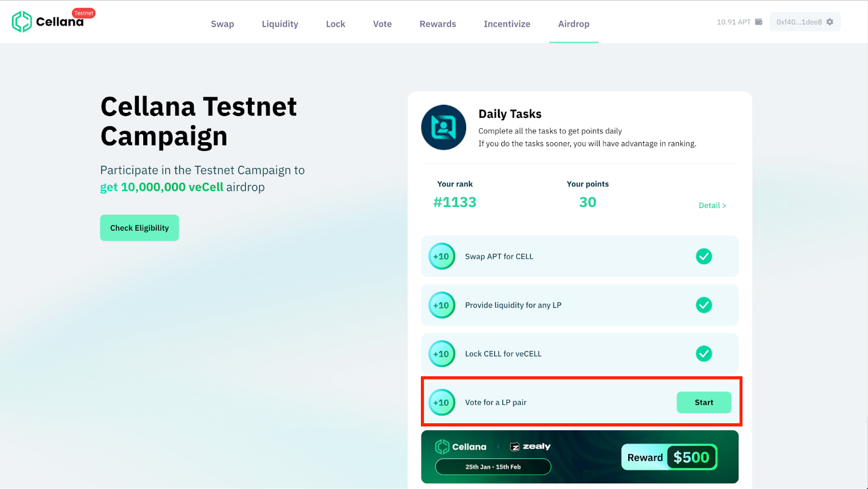The width and height of the screenshot is (868, 489).
Task: Select the Liquidity menu item
Action: tap(279, 24)
